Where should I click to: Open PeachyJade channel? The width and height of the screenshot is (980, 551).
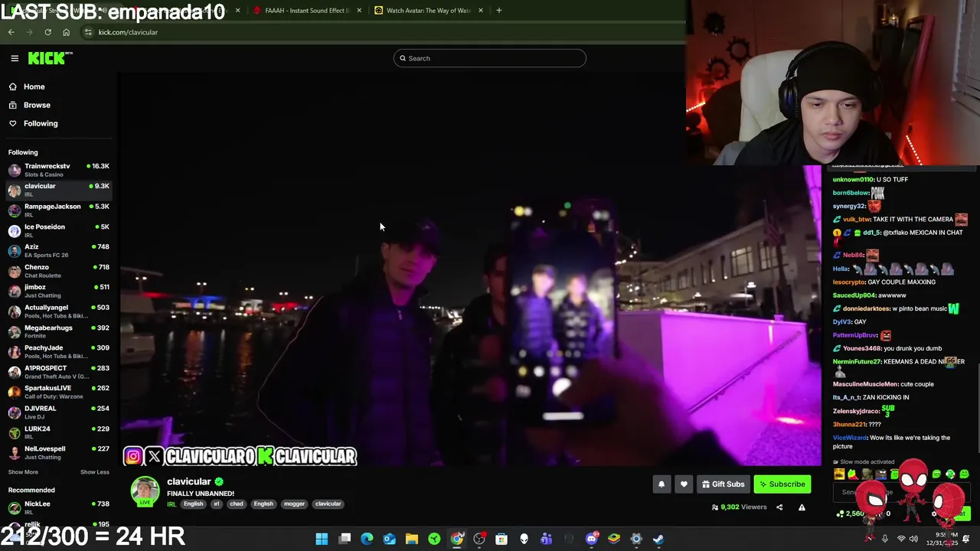pos(58,351)
